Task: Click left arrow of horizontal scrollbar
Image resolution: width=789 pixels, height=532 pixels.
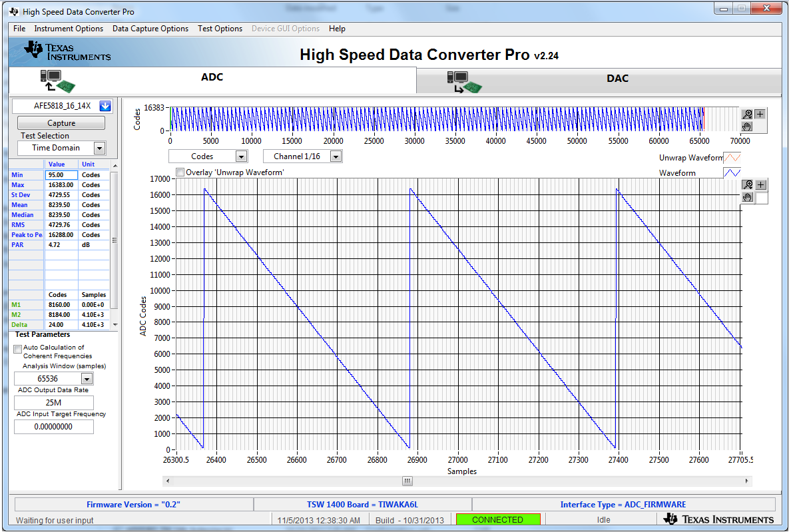Action: pos(168,481)
